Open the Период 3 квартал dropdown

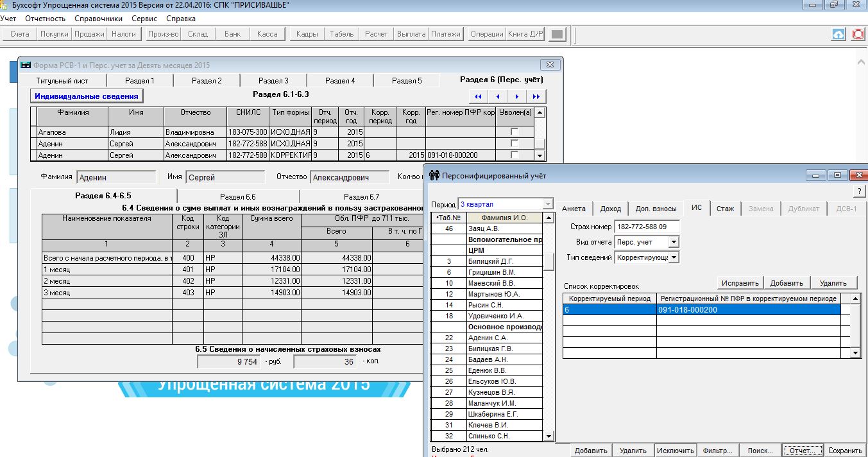click(547, 204)
